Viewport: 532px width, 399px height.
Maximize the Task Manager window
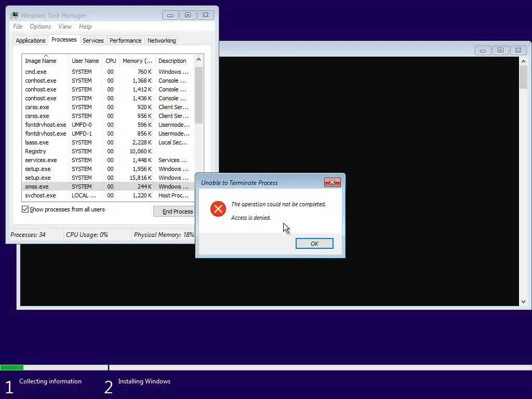tap(188, 15)
